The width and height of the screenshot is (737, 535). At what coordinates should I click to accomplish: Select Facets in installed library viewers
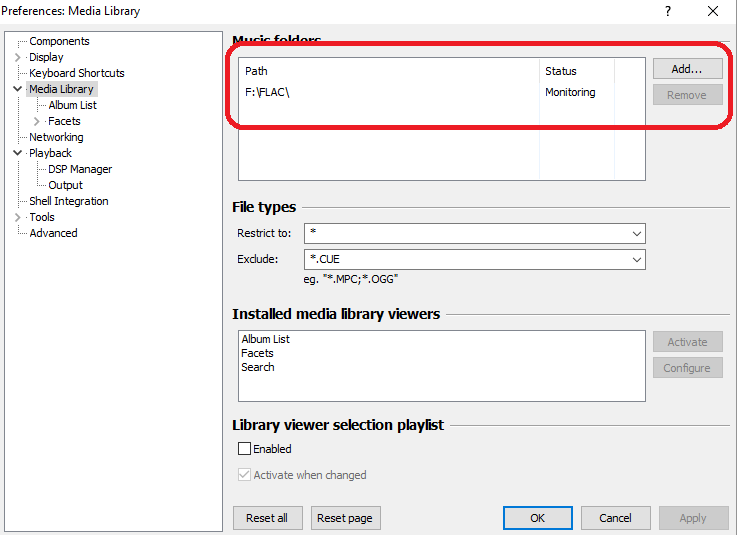[257, 353]
